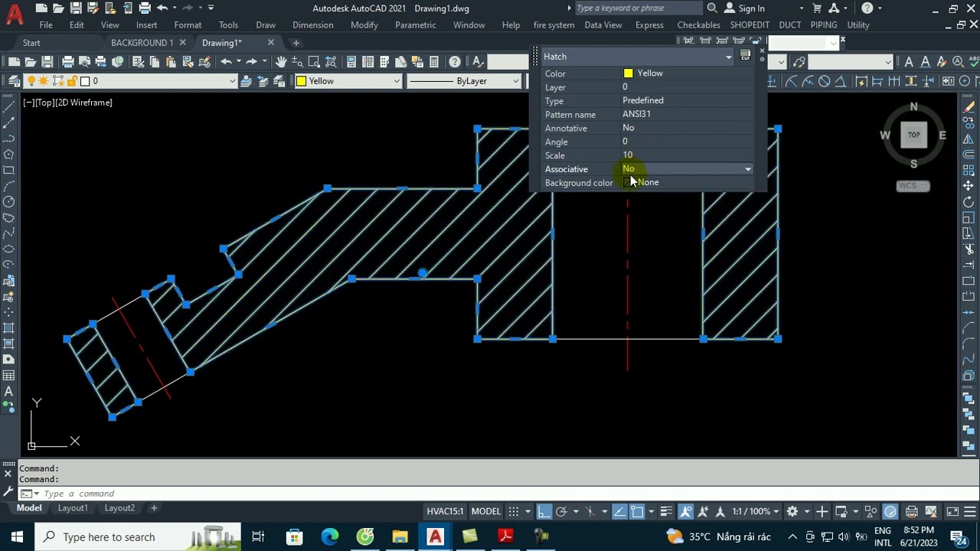Expand the Quick Access toolbar customize arrow
The width and height of the screenshot is (980, 551).
(211, 8)
